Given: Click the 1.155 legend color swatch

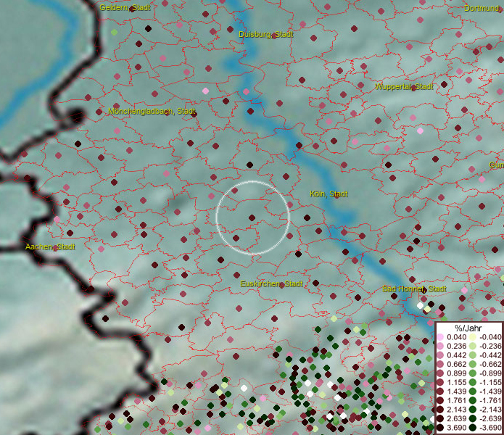Looking at the screenshot, I should click(440, 382).
